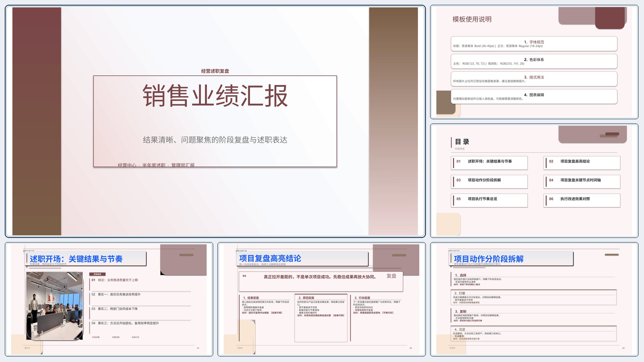644x362 pixels.
Task: Open the 销售业绩汇报 cover slide thumbnail
Action: (215, 121)
